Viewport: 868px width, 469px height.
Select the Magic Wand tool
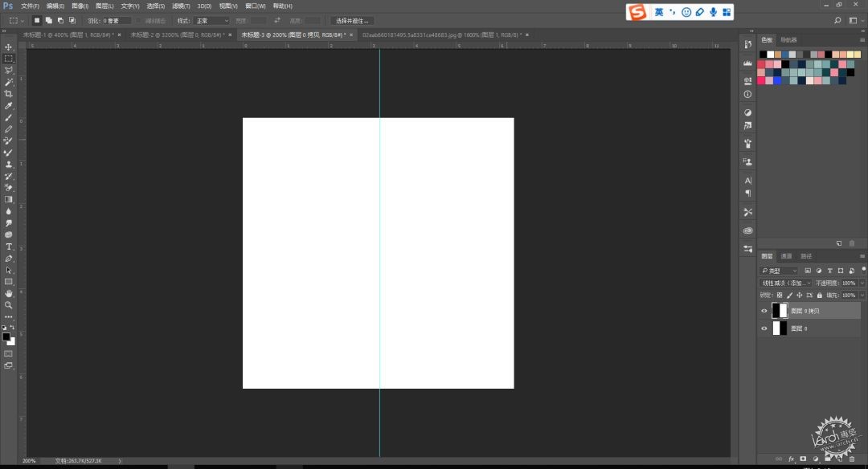(8, 82)
